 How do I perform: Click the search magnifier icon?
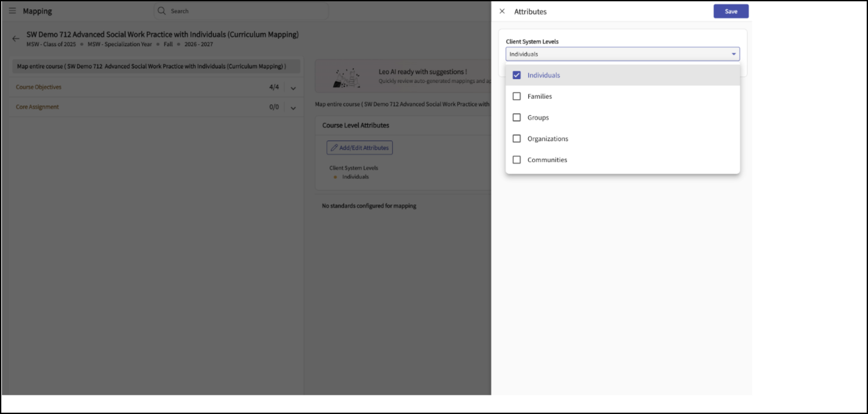162,11
